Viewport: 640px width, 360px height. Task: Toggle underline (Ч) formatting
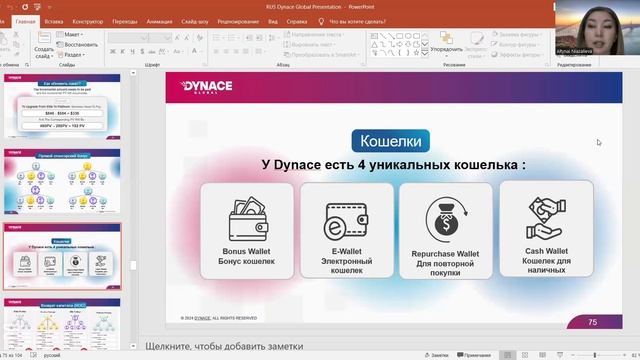132,52
